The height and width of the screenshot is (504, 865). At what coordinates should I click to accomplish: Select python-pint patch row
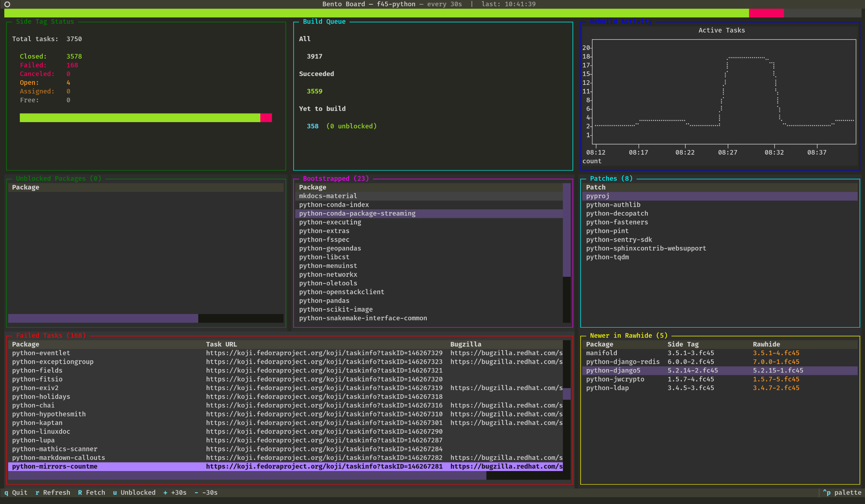coord(720,231)
